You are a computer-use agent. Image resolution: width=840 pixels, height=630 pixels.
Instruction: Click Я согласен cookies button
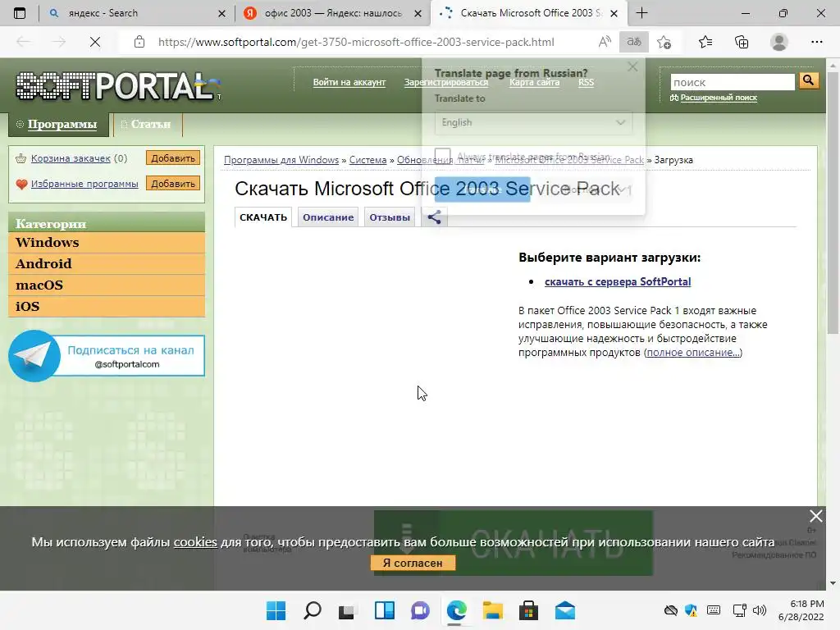click(x=413, y=563)
